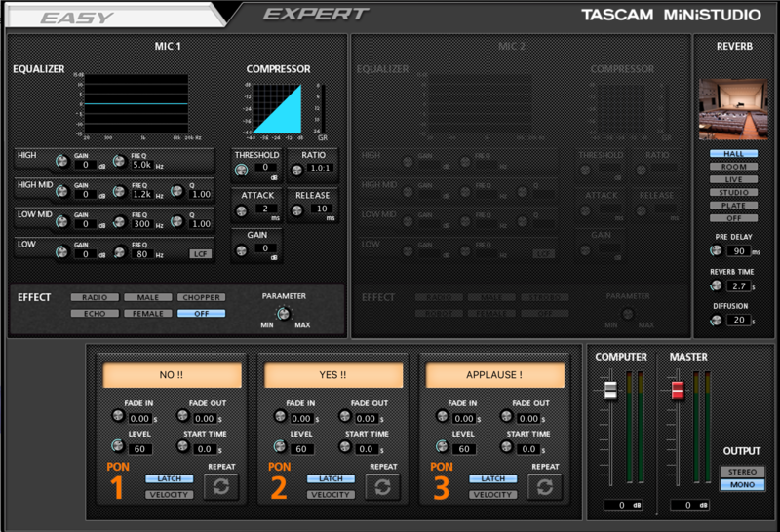This screenshot has width=780, height=532.
Task: Enable Velocity mode for PON 1
Action: [x=169, y=495]
